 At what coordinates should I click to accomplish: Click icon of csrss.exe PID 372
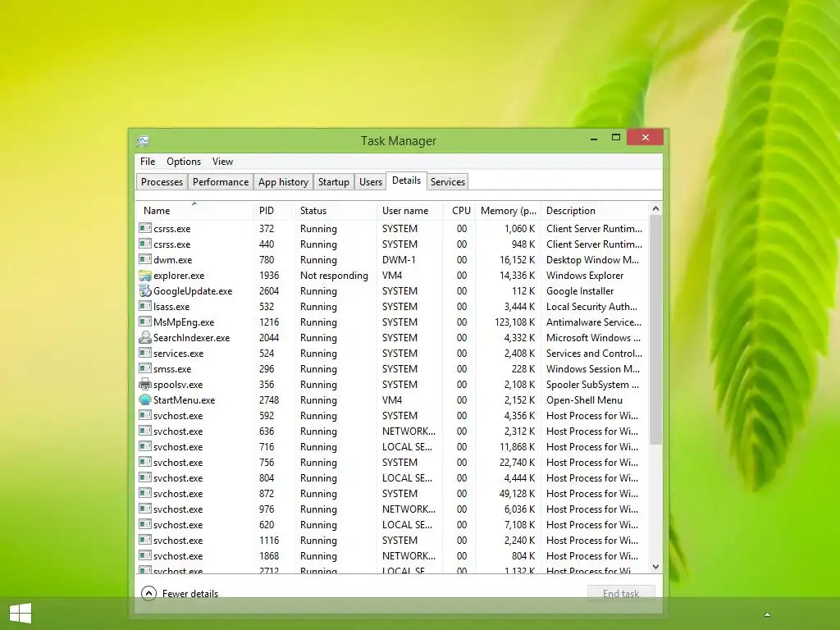click(144, 228)
